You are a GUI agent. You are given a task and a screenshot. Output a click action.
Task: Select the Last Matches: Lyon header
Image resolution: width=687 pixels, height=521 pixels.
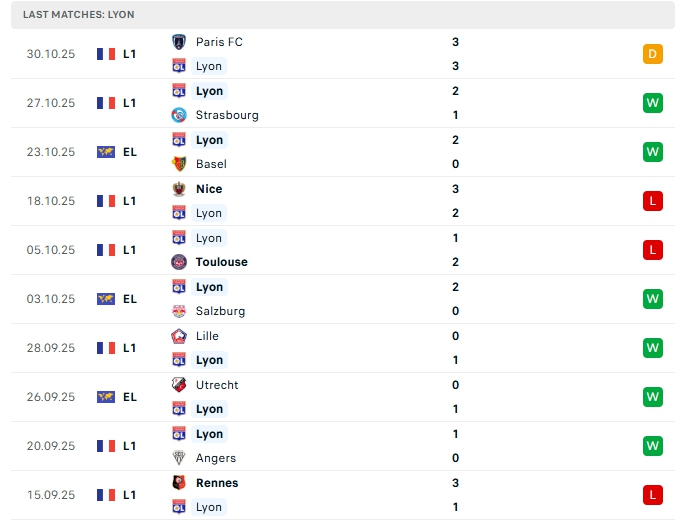pyautogui.click(x=79, y=15)
